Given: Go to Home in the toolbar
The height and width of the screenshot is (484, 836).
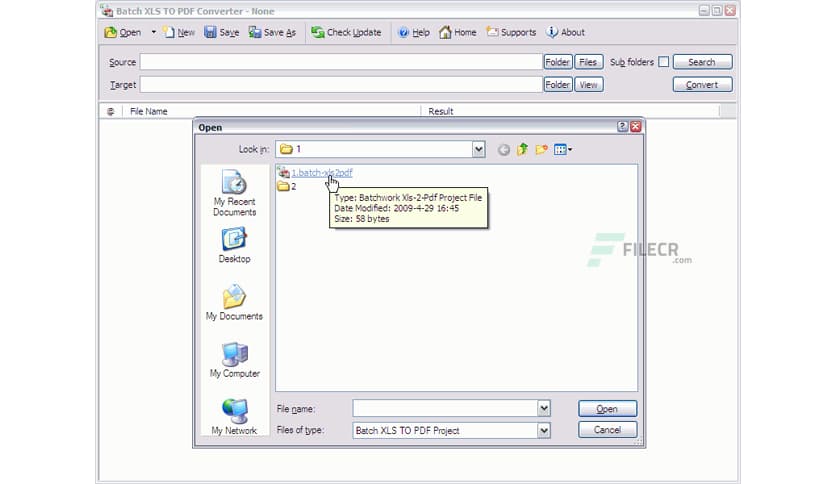Looking at the screenshot, I should [457, 33].
